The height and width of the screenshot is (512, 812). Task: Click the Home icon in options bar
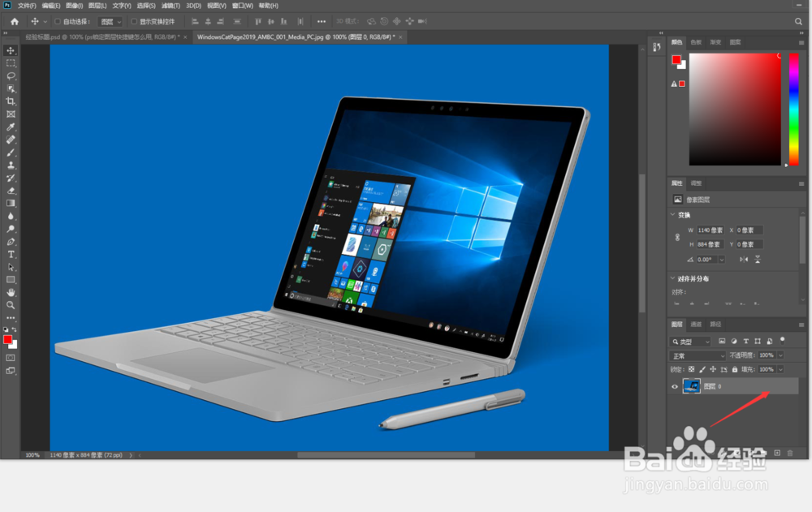click(15, 21)
